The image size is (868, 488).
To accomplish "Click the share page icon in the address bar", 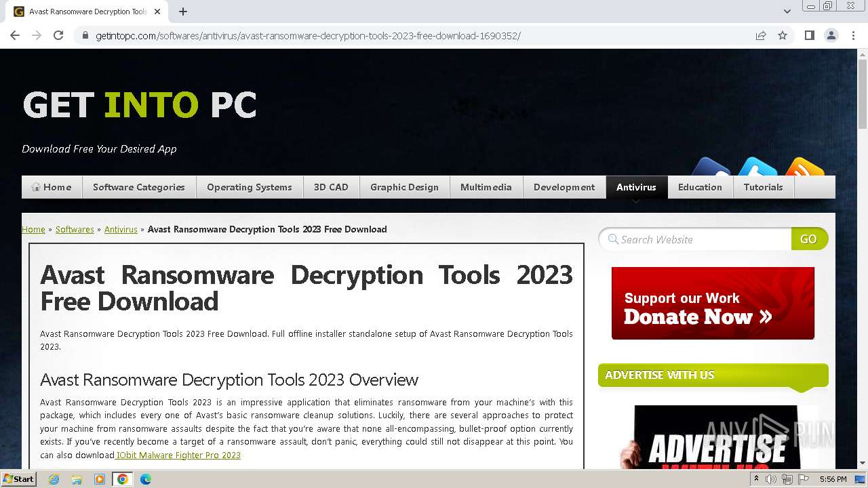I will pos(761,35).
